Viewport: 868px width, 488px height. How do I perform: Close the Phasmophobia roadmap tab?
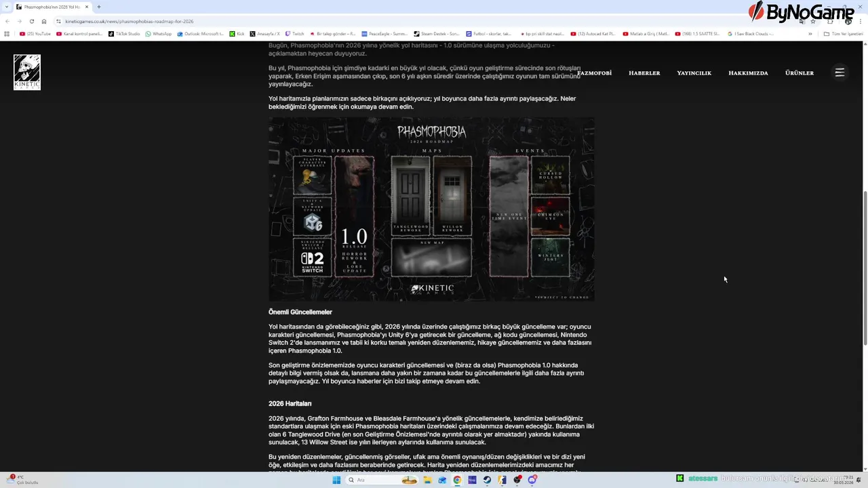[87, 7]
